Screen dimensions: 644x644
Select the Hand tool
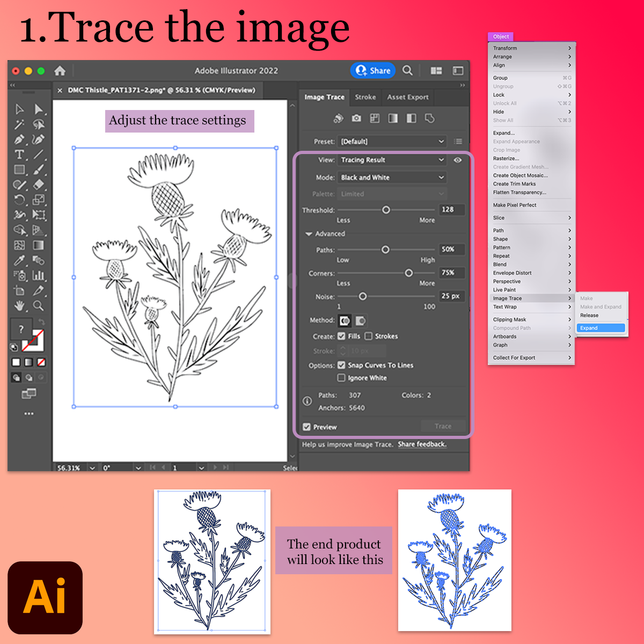(x=19, y=305)
